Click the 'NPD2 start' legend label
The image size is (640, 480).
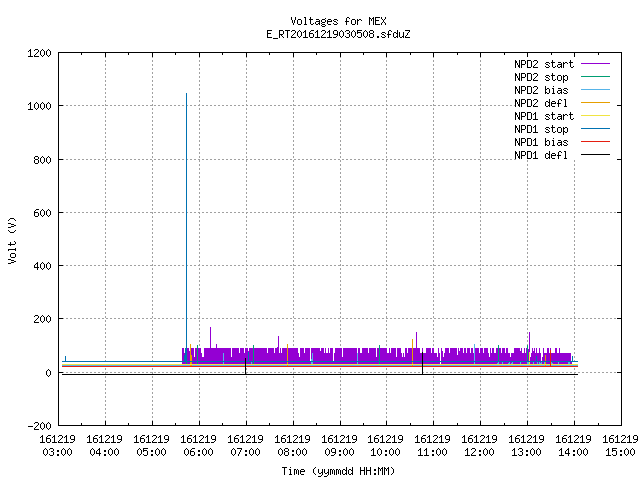point(544,64)
